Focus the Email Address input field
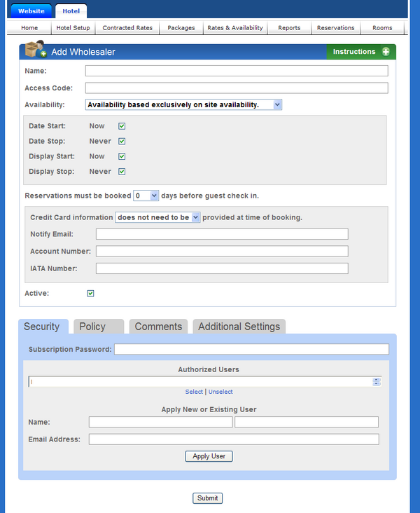 pyautogui.click(x=234, y=439)
